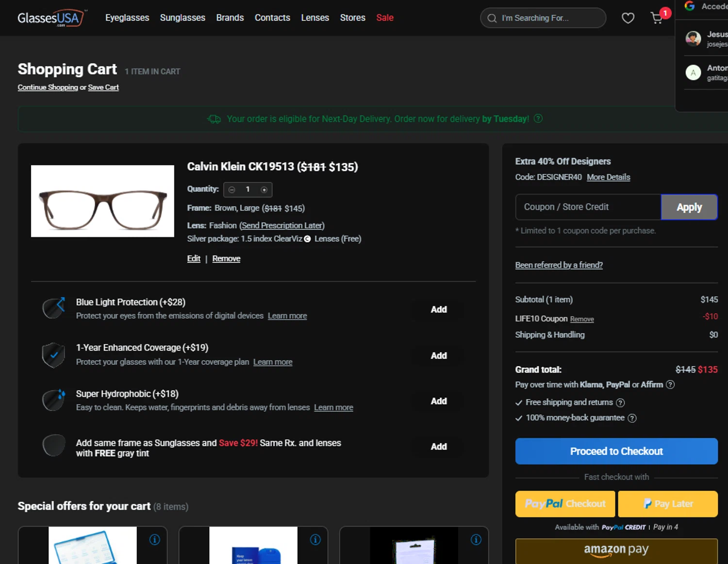Increase quantity with plus icon
This screenshot has height=564, width=728.
click(x=264, y=190)
